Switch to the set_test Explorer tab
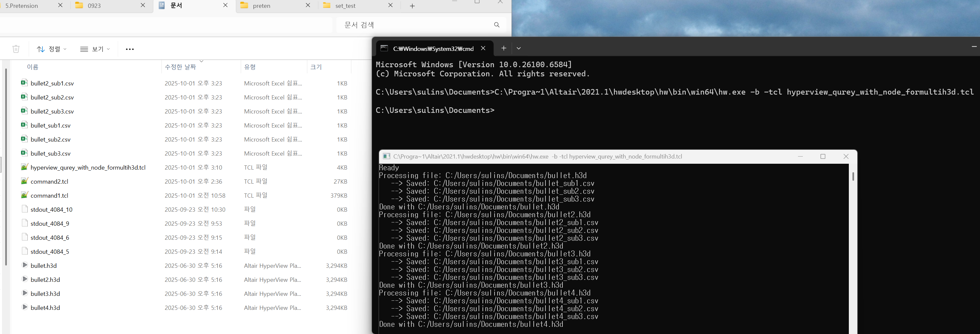 [x=359, y=6]
